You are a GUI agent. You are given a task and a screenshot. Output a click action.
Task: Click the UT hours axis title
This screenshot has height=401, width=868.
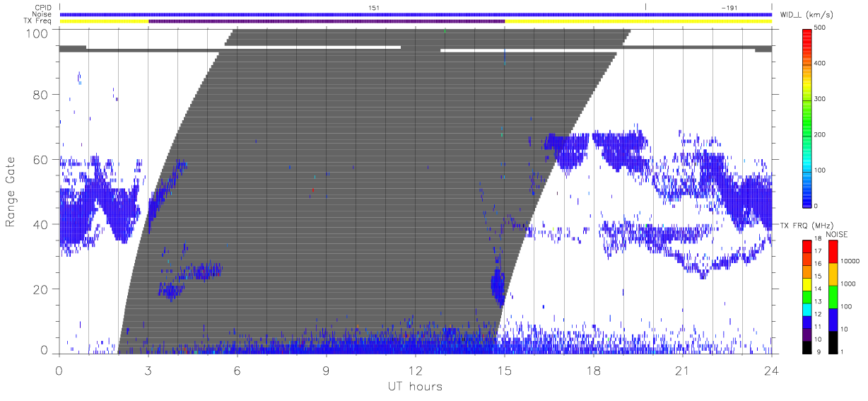click(414, 386)
